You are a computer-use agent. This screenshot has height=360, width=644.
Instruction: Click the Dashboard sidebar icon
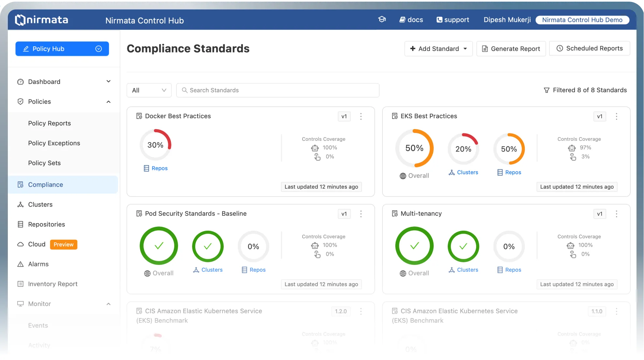pos(21,82)
